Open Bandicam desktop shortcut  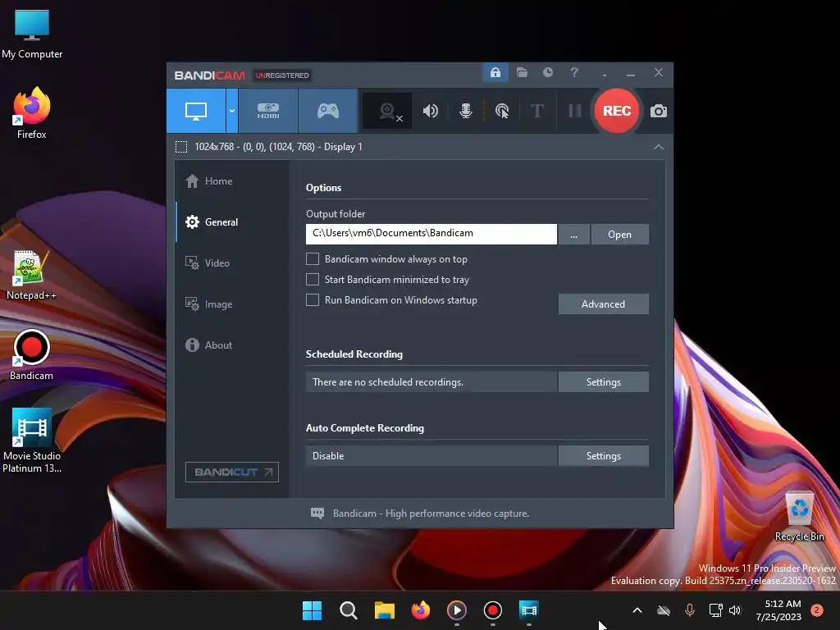tap(31, 355)
